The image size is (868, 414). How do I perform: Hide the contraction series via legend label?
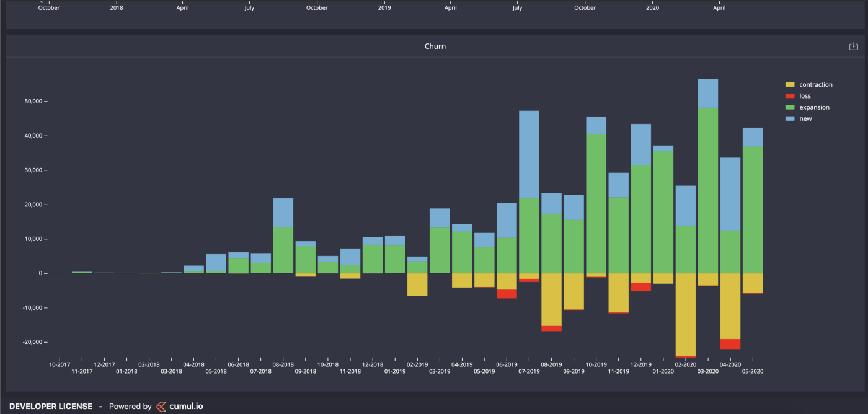(816, 85)
